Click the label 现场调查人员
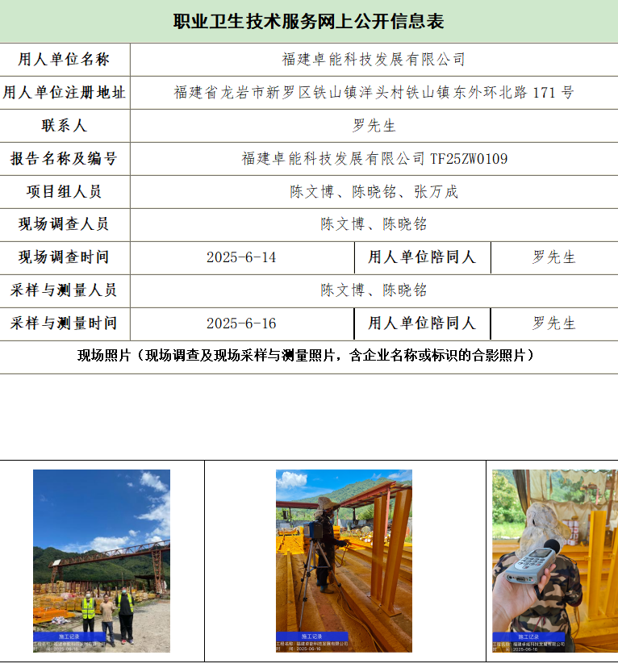This screenshot has width=618, height=672. point(64,223)
